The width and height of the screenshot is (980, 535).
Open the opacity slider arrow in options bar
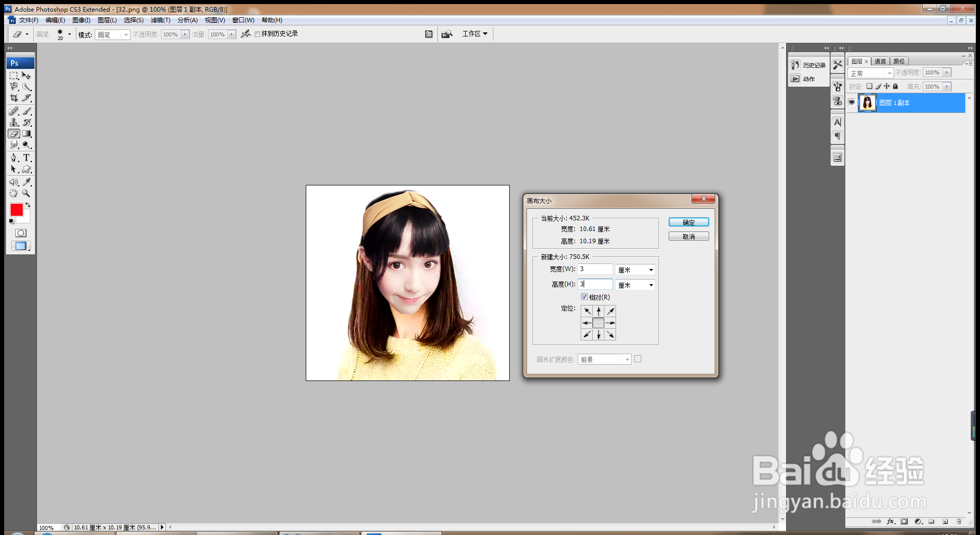pyautogui.click(x=185, y=34)
